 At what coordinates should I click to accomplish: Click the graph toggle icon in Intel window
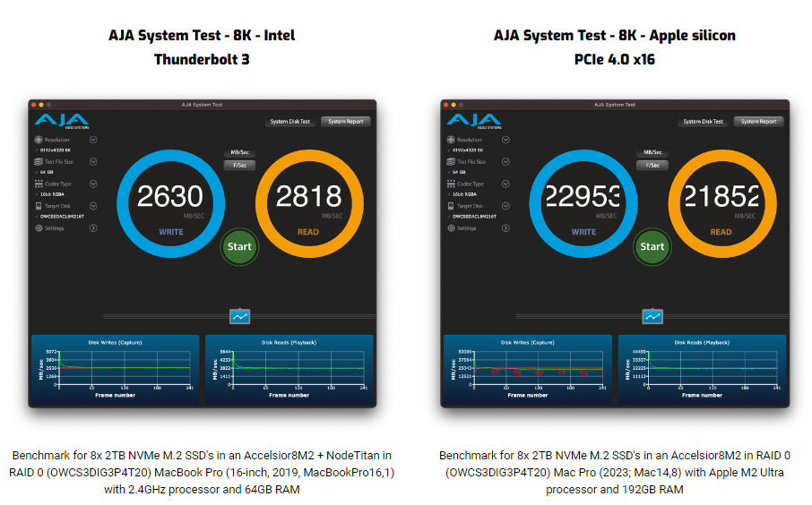point(240,316)
